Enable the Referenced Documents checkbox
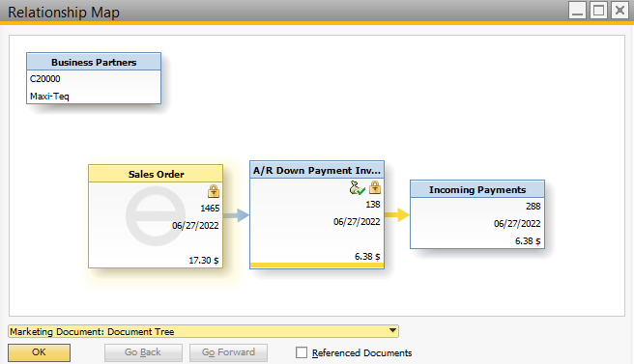Screen dimensions: 634x364 (x=302, y=352)
